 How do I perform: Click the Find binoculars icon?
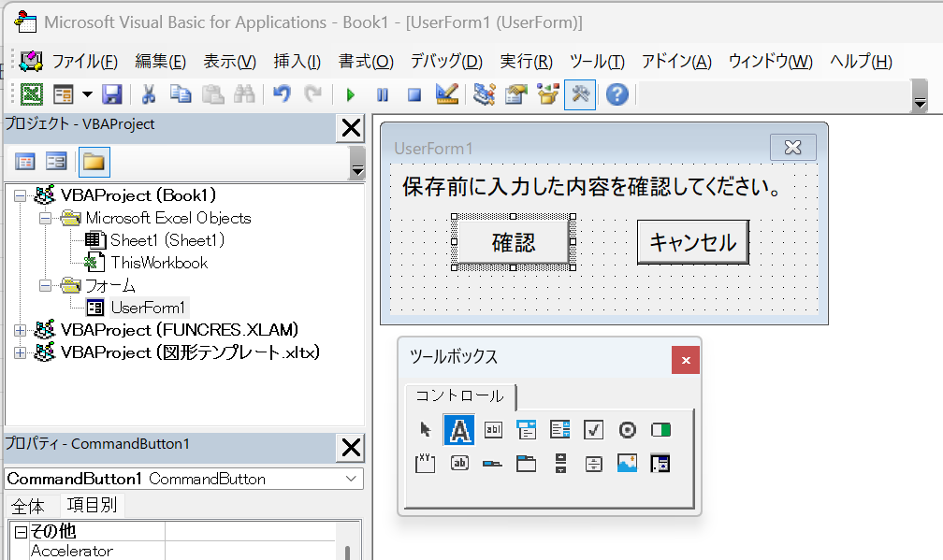pos(244,94)
